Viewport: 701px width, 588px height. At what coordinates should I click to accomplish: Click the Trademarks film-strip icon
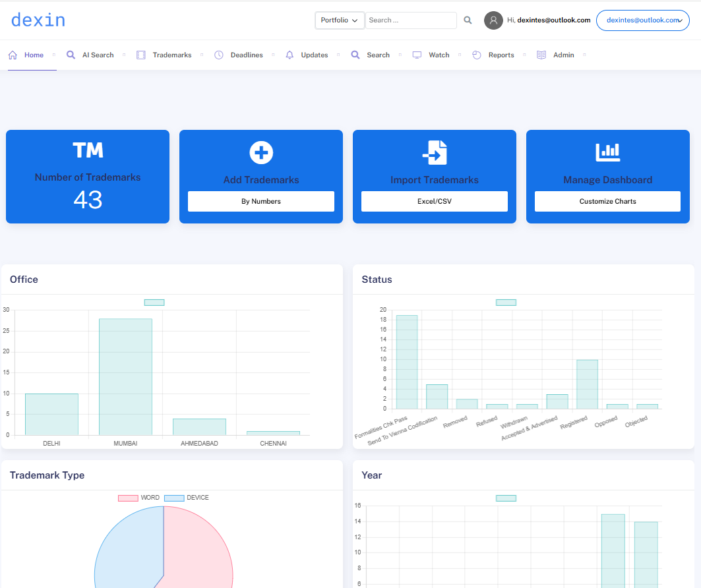(x=141, y=55)
